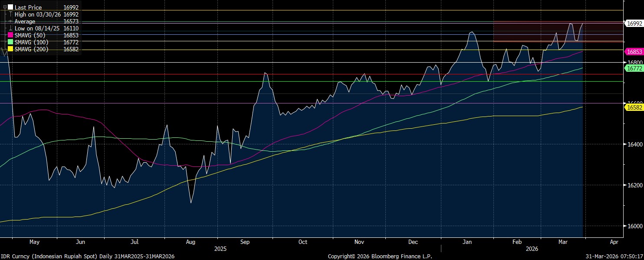The height and width of the screenshot is (260, 644).
Task: Select the Low marker icon in legend
Action: tap(10, 28)
